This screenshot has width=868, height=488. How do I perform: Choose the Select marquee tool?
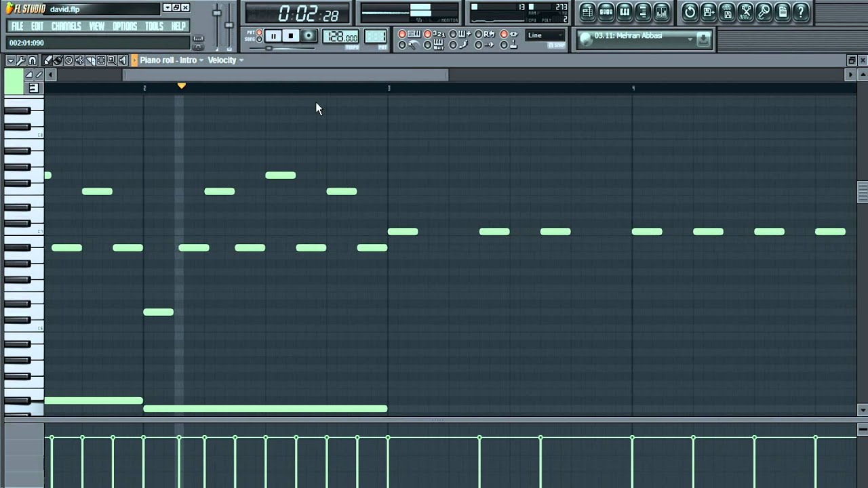coord(101,60)
